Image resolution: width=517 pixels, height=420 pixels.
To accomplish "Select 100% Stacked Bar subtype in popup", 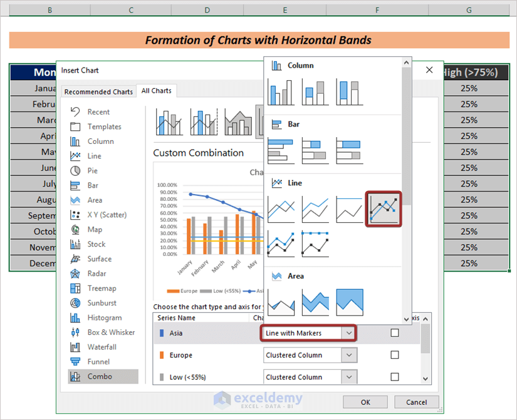I will 350,151.
